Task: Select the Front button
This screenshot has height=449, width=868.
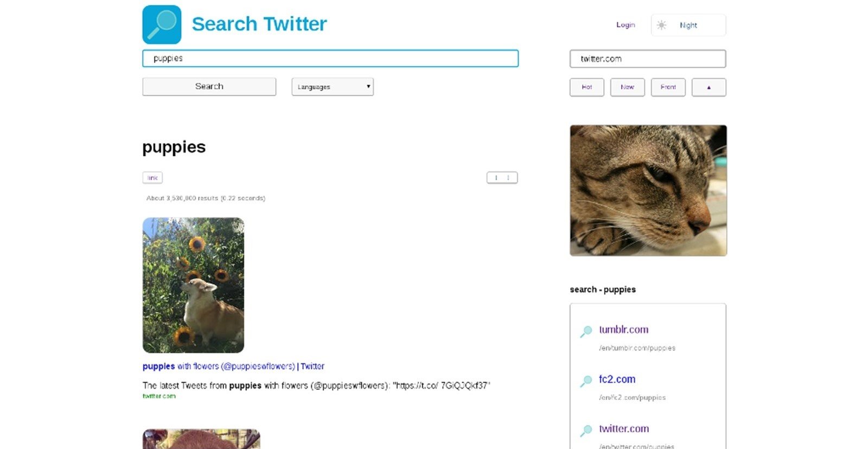Action: point(668,87)
